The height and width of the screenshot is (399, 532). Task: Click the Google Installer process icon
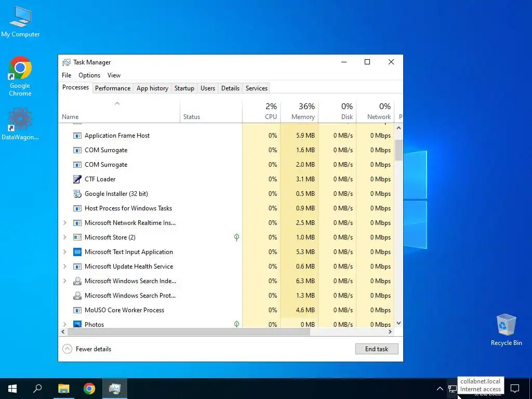pos(77,194)
